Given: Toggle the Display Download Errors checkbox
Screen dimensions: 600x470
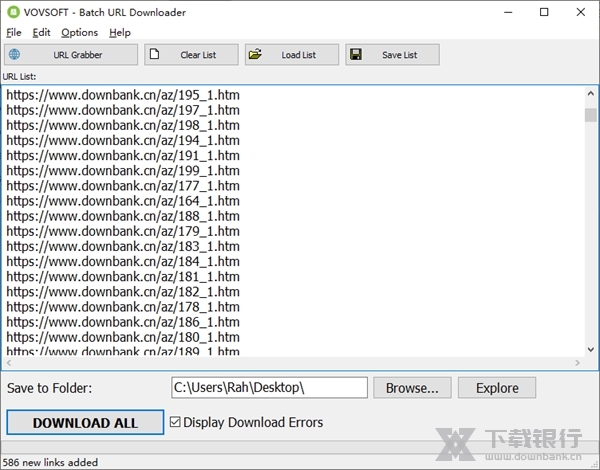Looking at the screenshot, I should [x=175, y=422].
